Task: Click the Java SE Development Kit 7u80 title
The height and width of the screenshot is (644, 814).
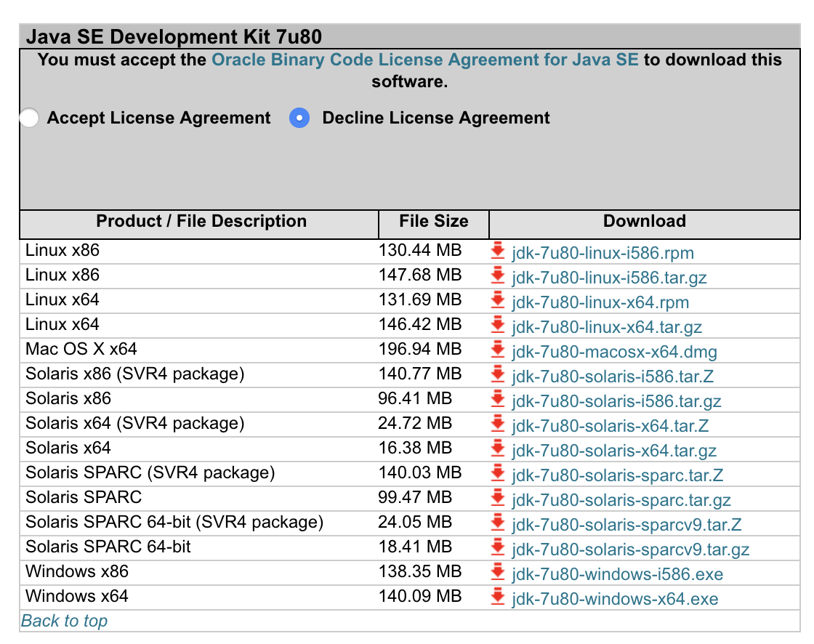Action: pos(174,37)
